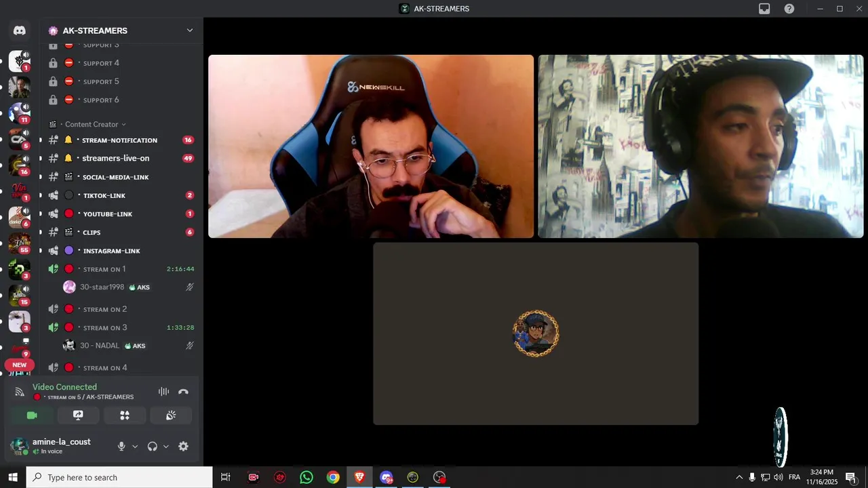Open Discord home direct messages icon

point(20,30)
